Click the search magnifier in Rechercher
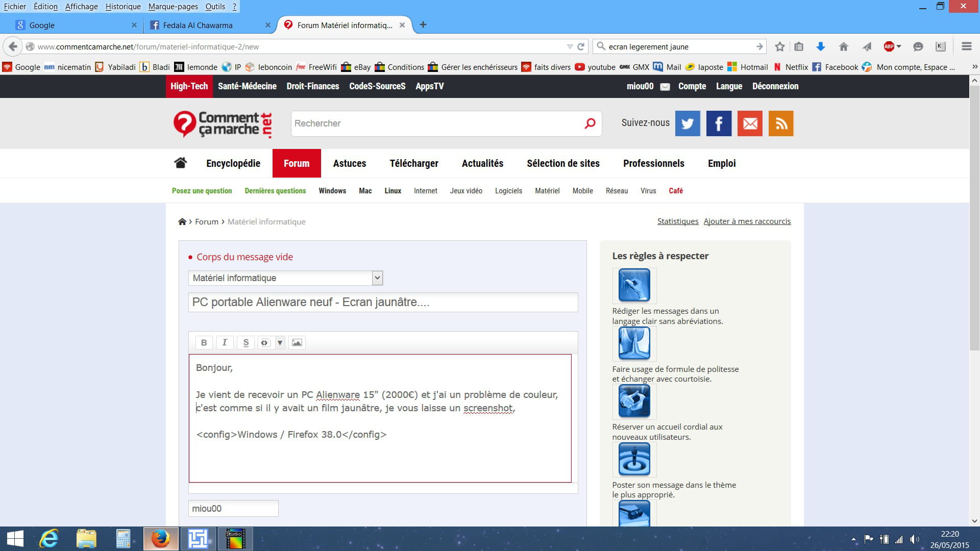Viewport: 980px width, 551px height. click(x=590, y=123)
